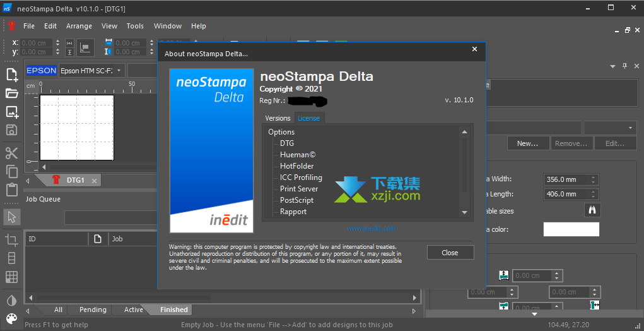This screenshot has width=644, height=331.
Task: Click the right margin 0.00 cm spinner
Action: pyautogui.click(x=594, y=292)
